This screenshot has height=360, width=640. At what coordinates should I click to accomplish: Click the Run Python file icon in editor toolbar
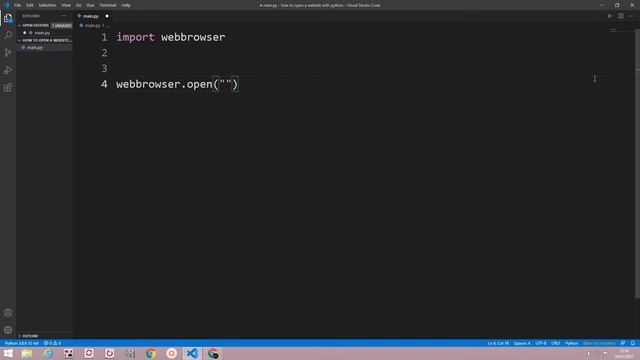tap(609, 16)
